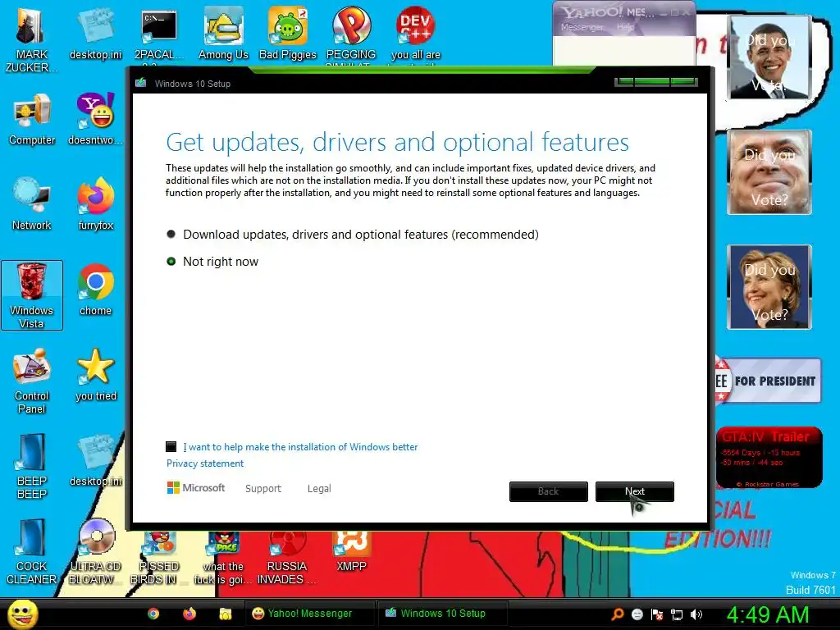Select the ULTRA CD BLOATW... disc icon
This screenshot has height=630, width=840.
pyautogui.click(x=95, y=552)
